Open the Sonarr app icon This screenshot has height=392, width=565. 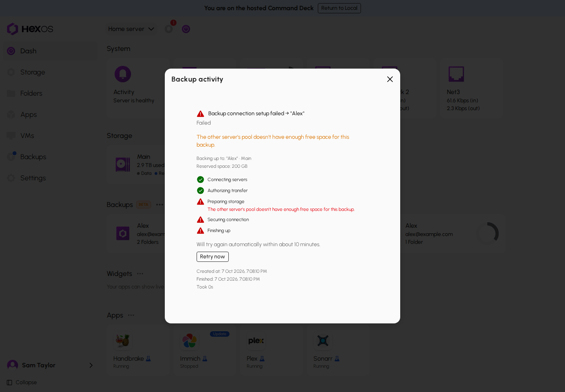(323, 341)
